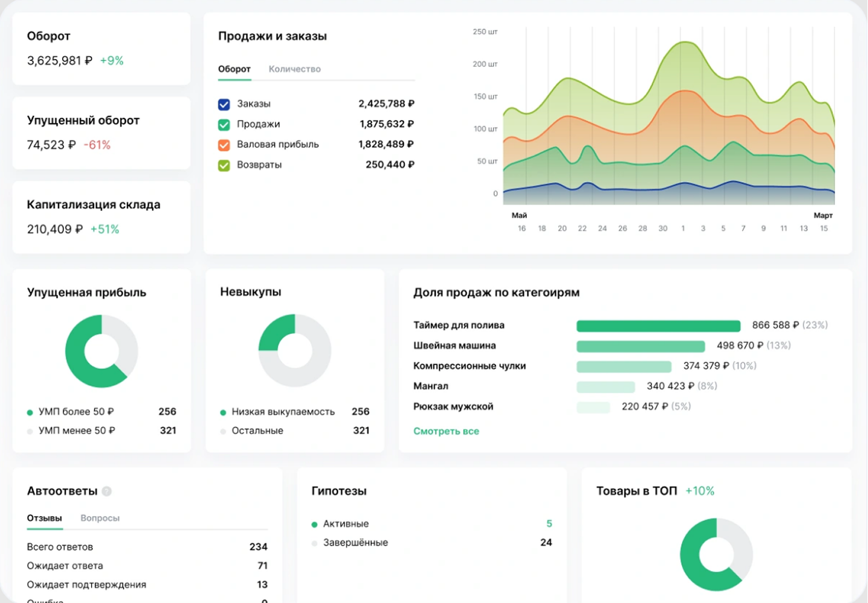868x603 pixels.
Task: Toggle the Валовая прибыль checkbox
Action: (224, 144)
